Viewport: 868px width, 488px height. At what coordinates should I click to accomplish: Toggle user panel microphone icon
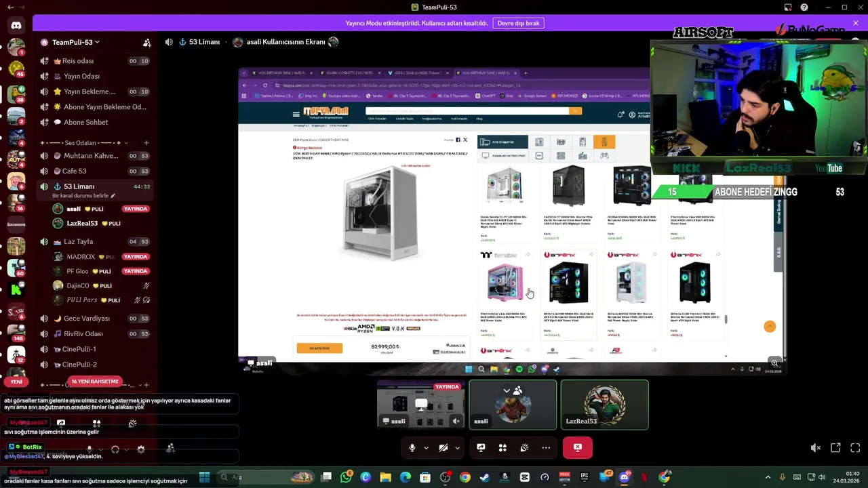[x=90, y=449]
